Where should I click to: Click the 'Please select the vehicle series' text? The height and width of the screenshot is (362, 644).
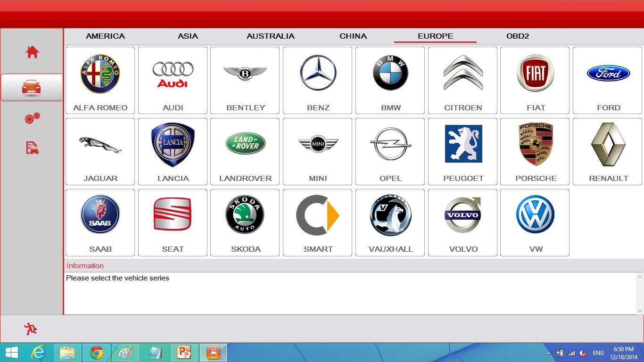pyautogui.click(x=117, y=278)
